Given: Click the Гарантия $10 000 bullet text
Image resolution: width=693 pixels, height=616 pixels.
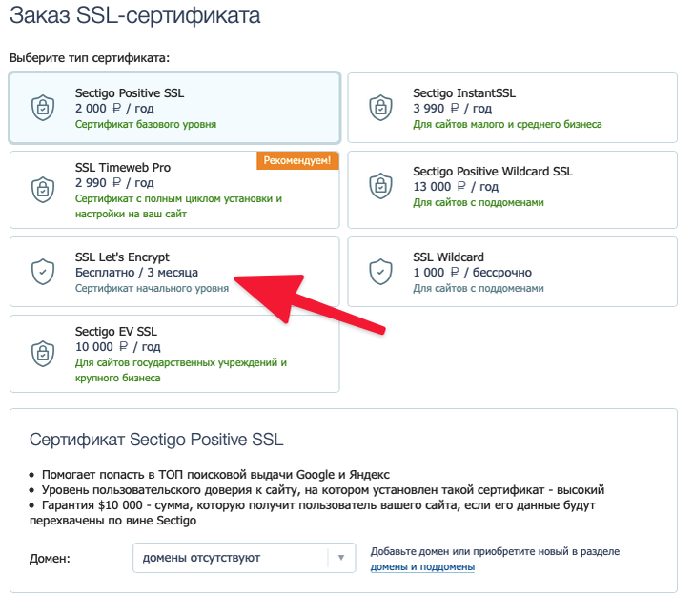Looking at the screenshot, I should point(313,512).
